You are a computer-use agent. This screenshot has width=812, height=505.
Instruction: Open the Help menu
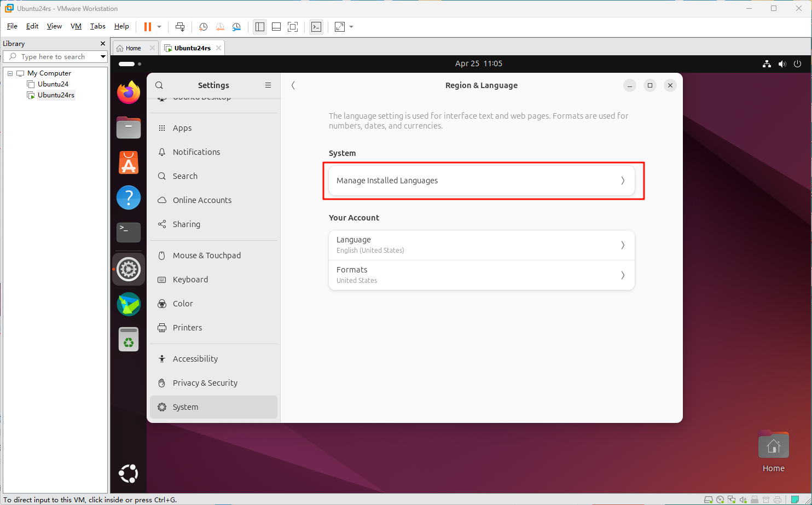pos(121,26)
